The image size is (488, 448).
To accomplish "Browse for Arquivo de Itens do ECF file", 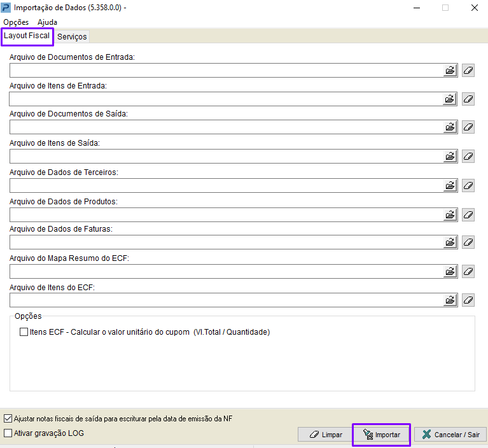I will [450, 300].
